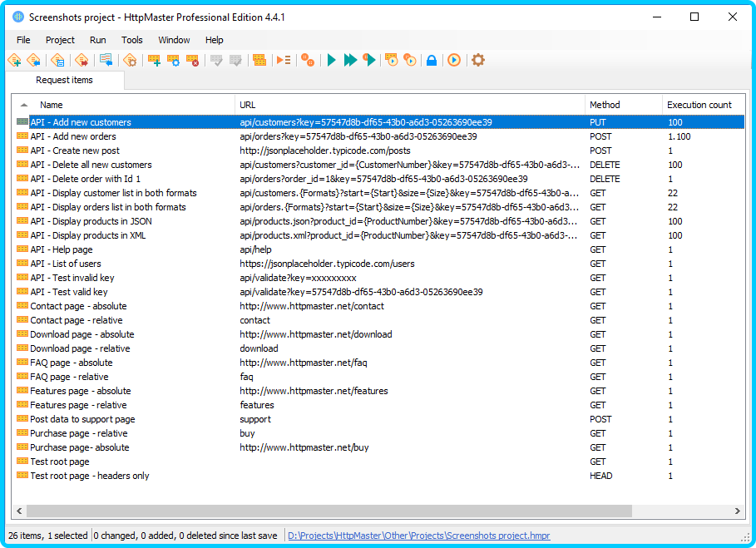Click the delete request item icon with red X
The height and width of the screenshot is (548, 756).
pos(193,60)
